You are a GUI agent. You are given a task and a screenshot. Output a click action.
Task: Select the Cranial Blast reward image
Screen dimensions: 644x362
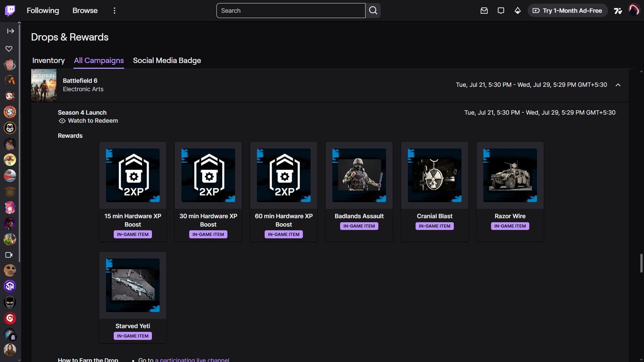click(435, 175)
